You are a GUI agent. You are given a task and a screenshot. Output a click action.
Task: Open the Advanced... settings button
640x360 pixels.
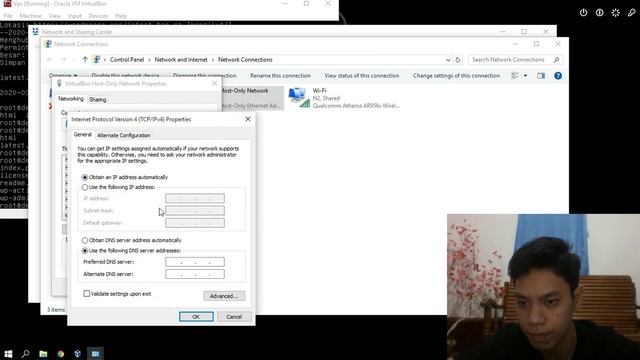[224, 296]
